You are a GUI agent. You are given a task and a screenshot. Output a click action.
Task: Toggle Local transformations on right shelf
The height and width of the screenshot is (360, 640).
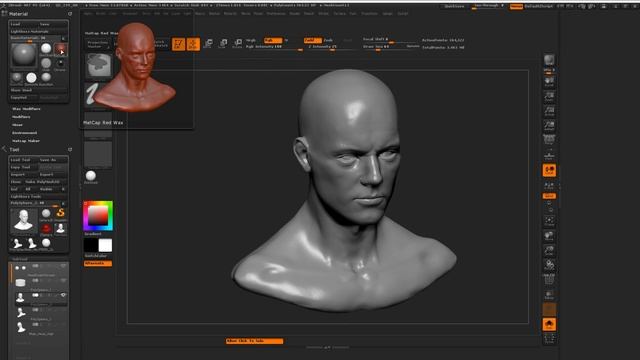tap(549, 170)
